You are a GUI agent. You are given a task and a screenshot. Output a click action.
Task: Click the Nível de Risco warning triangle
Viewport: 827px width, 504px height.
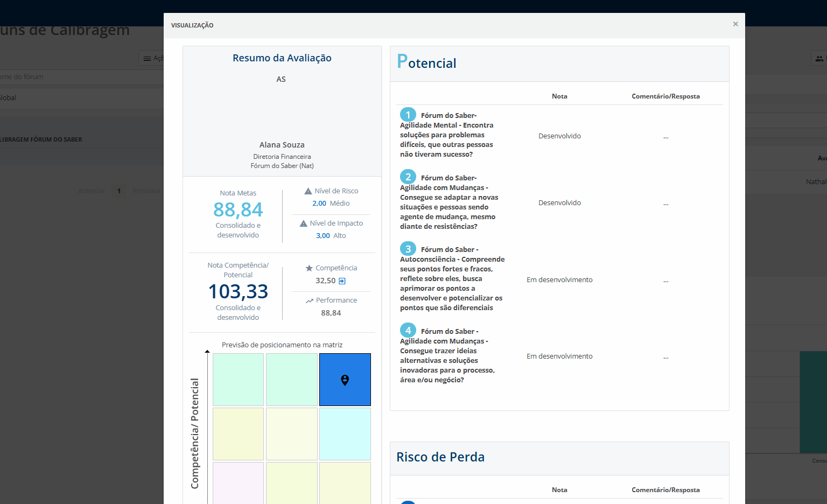tap(308, 191)
